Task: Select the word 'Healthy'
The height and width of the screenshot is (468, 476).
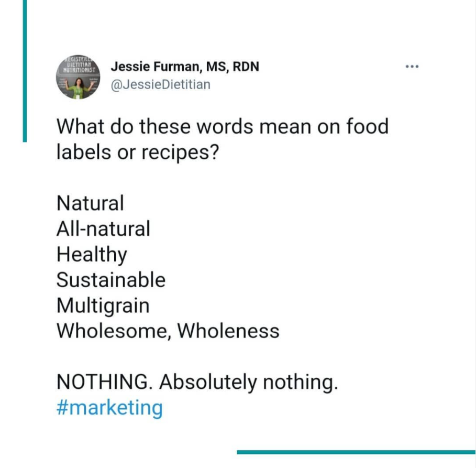Action: click(92, 255)
